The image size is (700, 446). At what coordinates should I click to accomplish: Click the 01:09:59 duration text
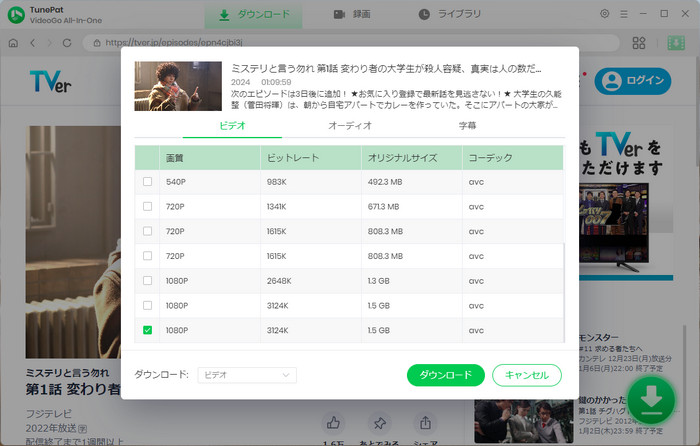[x=276, y=82]
